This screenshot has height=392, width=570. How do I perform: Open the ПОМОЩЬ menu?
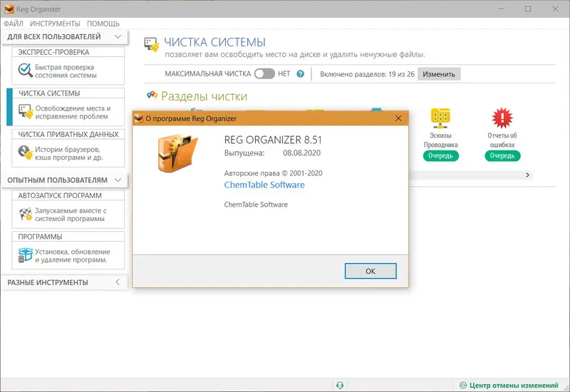(x=103, y=24)
